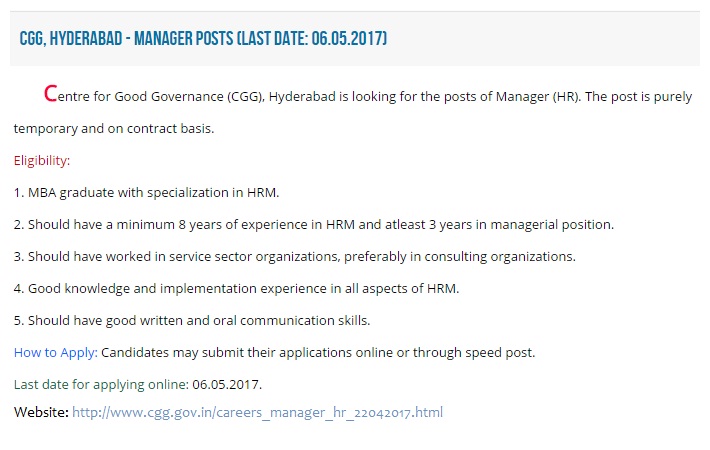The height and width of the screenshot is (450, 710).
Task: Click the red drop-cap letter C
Action: tap(50, 94)
